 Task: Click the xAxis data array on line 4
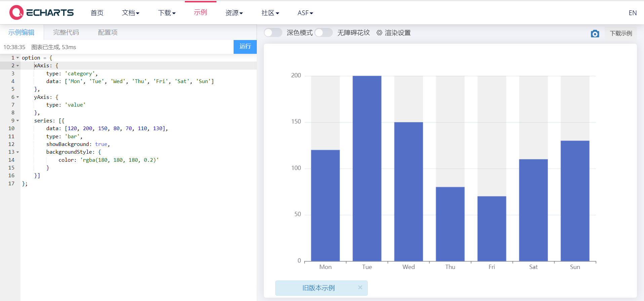tap(139, 81)
